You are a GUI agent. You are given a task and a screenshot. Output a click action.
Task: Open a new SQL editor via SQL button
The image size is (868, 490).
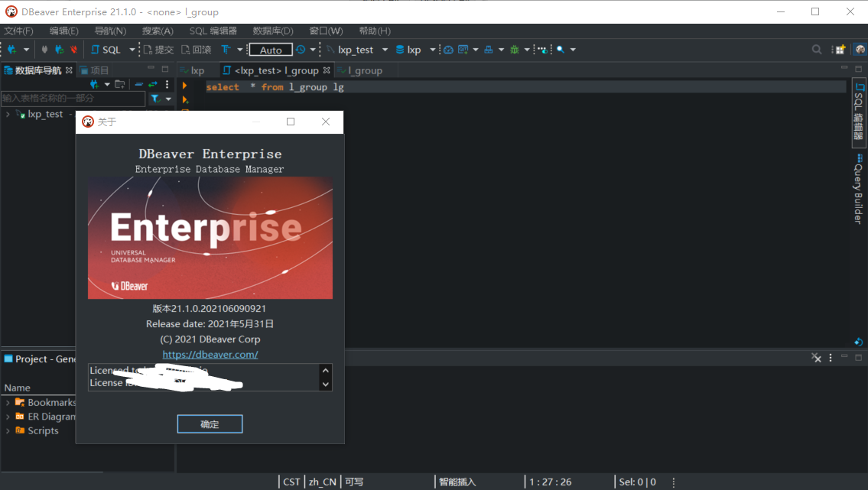pos(106,50)
